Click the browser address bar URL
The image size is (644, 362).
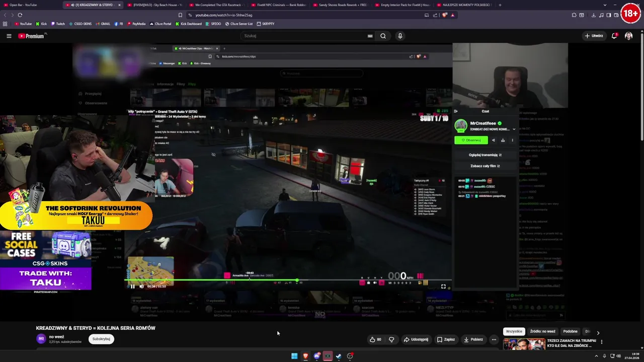[224, 15]
